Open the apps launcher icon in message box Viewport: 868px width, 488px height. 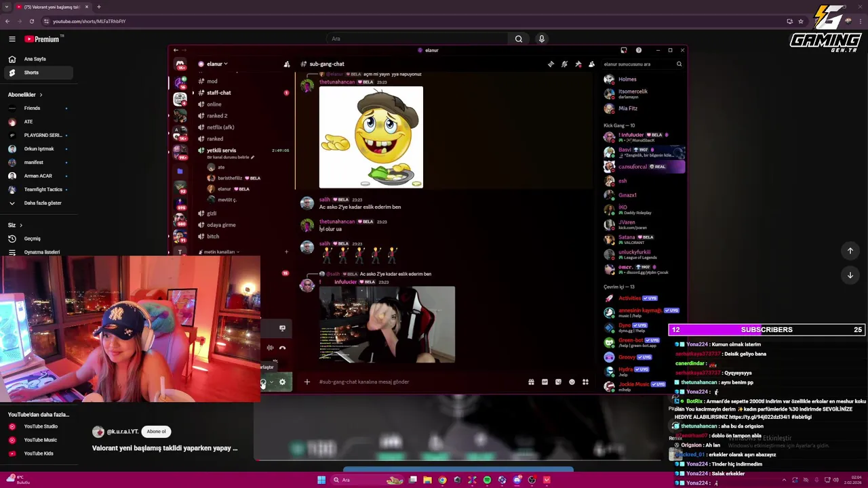pos(585,382)
